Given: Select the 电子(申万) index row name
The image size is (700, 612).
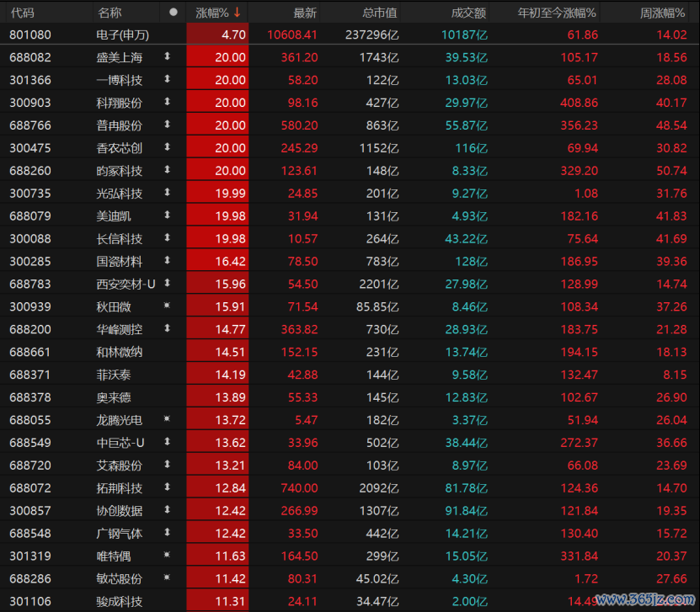Looking at the screenshot, I should click(123, 35).
